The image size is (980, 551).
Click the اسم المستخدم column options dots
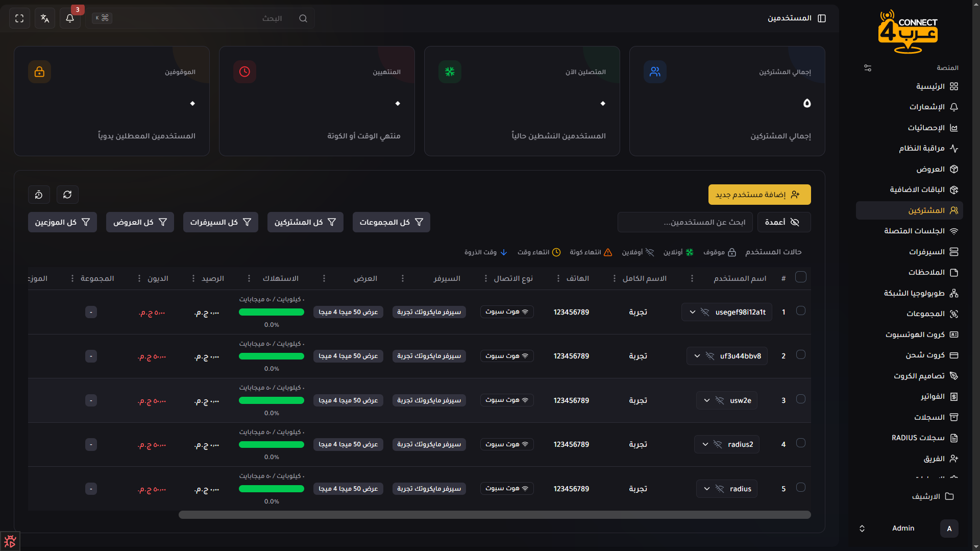coord(692,278)
